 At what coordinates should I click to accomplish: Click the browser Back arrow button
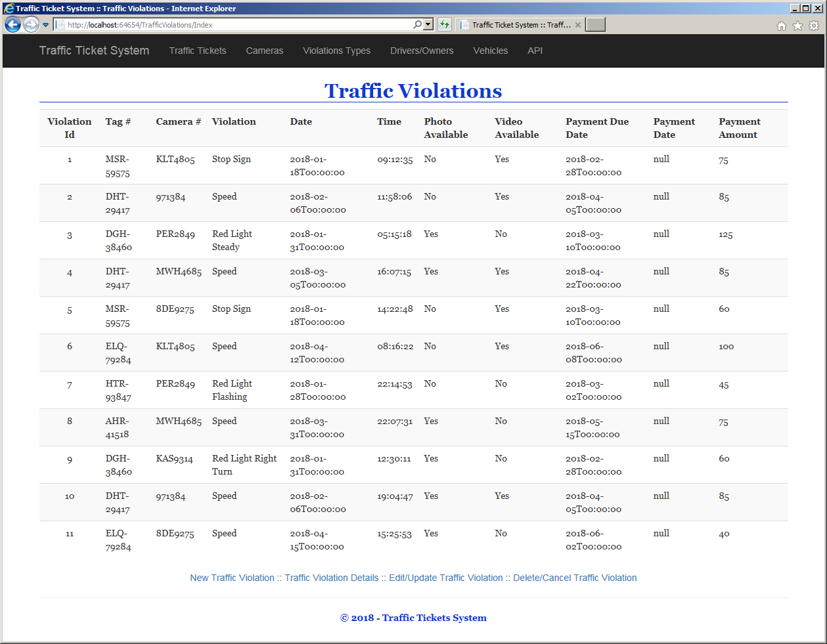[x=12, y=25]
